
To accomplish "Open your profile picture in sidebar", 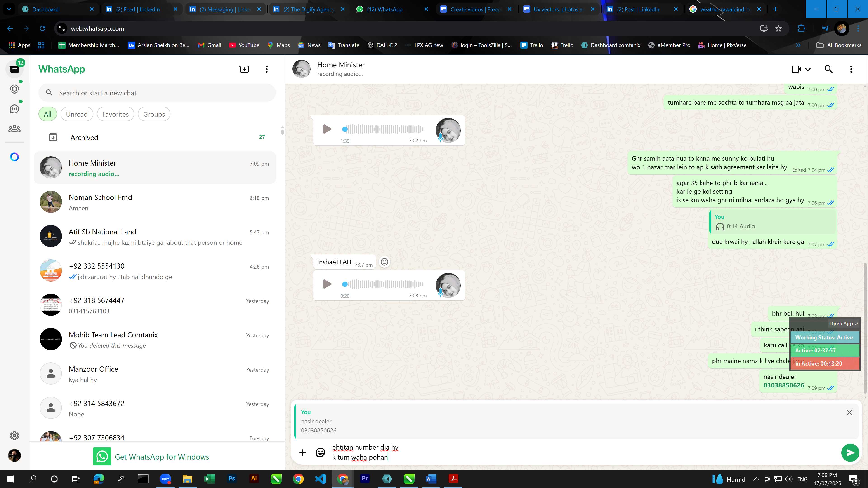I will tap(14, 456).
